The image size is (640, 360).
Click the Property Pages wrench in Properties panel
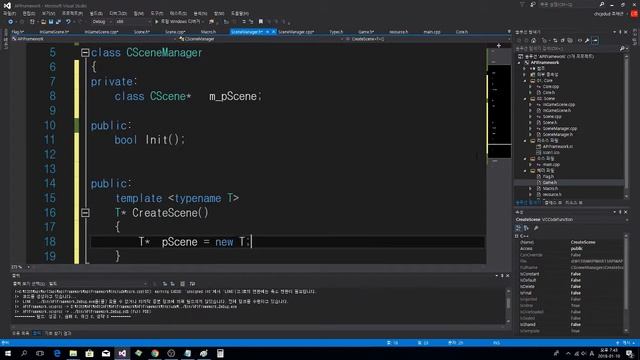click(536, 228)
